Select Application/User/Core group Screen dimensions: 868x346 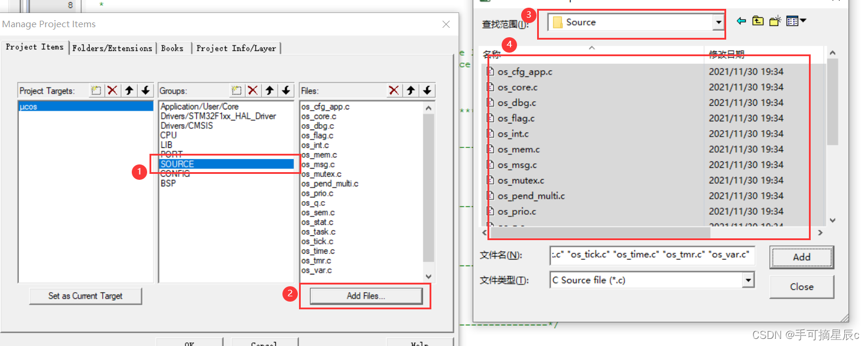pos(200,106)
